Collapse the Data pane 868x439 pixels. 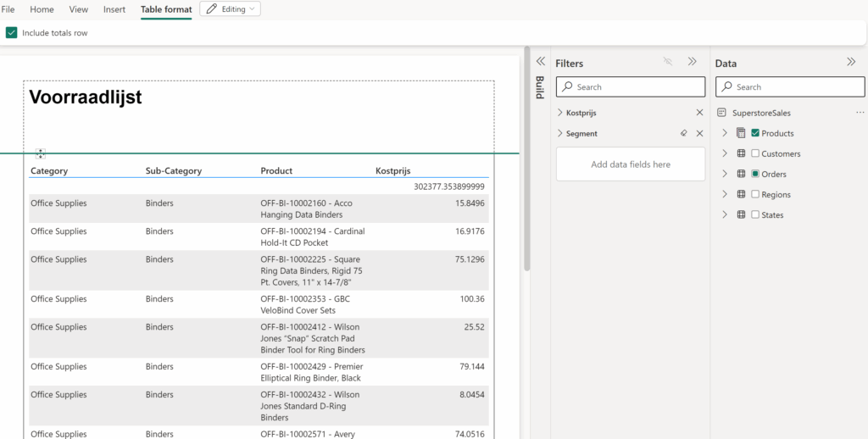tap(851, 62)
